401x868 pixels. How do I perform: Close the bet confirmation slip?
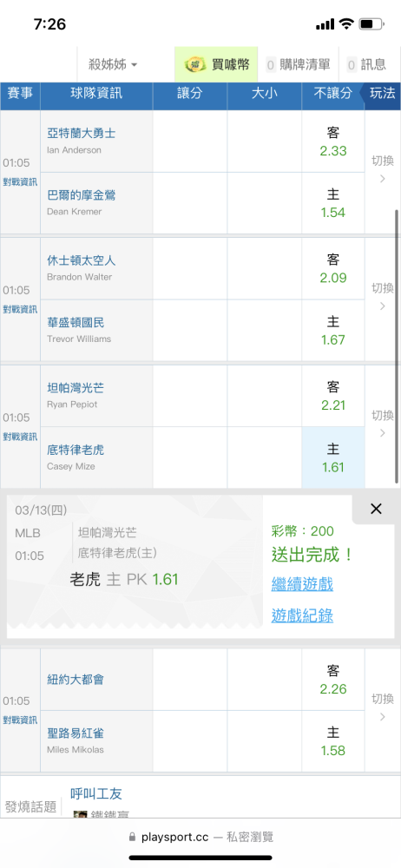coord(376,509)
